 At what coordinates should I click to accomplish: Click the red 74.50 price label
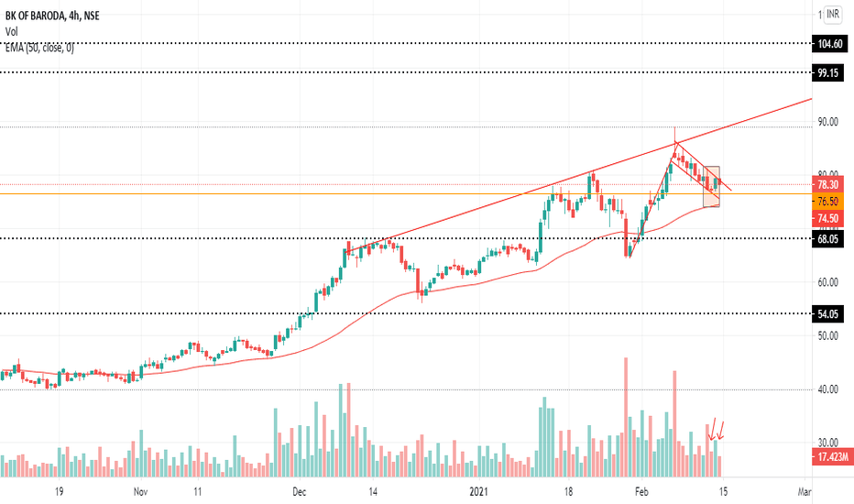coord(827,218)
